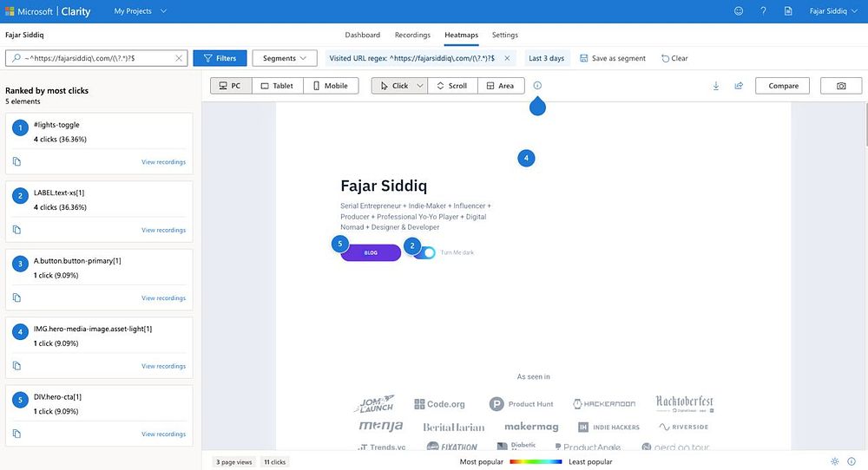
Task: Click the Ranked by most clicks heading
Action: [47, 91]
